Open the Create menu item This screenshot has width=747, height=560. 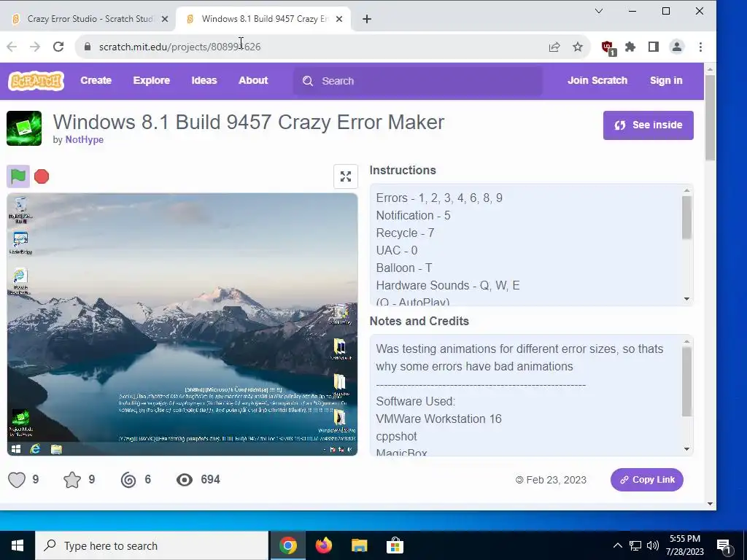(x=96, y=80)
